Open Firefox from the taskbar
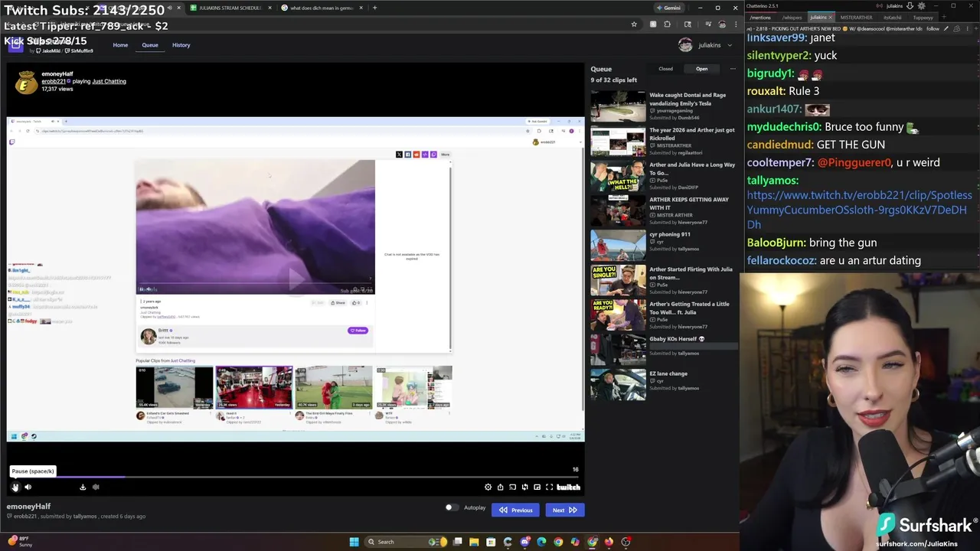This screenshot has width=980, height=551. tap(609, 542)
